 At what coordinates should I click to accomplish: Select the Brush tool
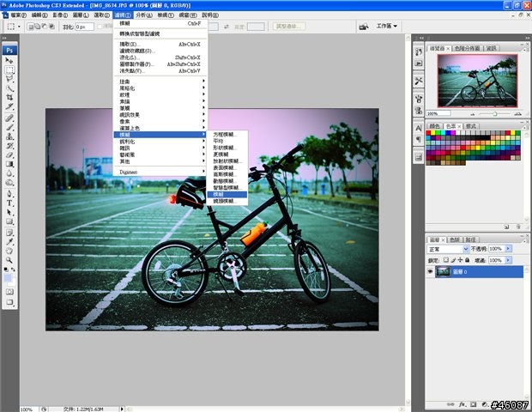(9, 127)
